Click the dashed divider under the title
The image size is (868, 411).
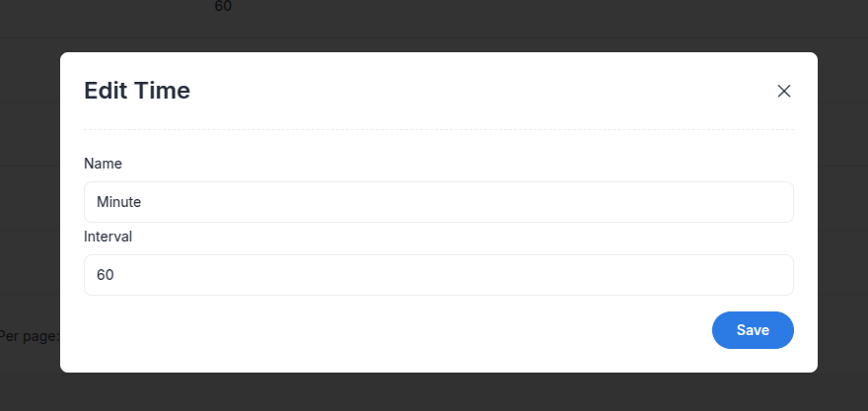[438, 129]
